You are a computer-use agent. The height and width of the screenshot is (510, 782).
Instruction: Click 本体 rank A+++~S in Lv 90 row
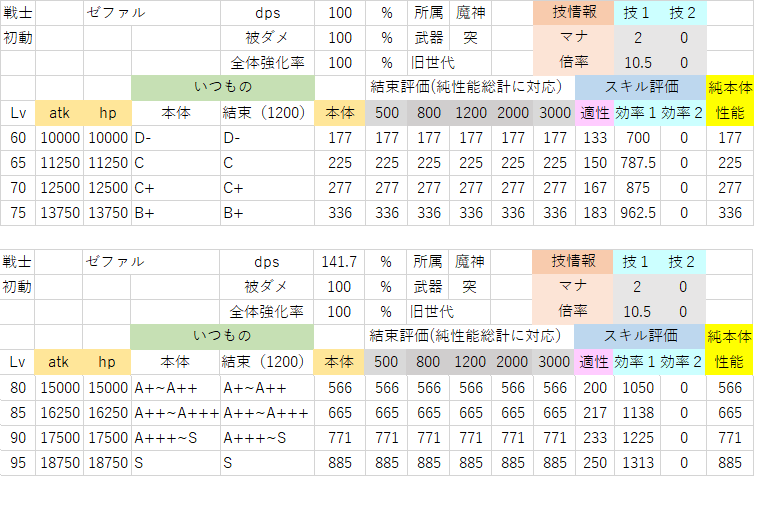click(176, 438)
